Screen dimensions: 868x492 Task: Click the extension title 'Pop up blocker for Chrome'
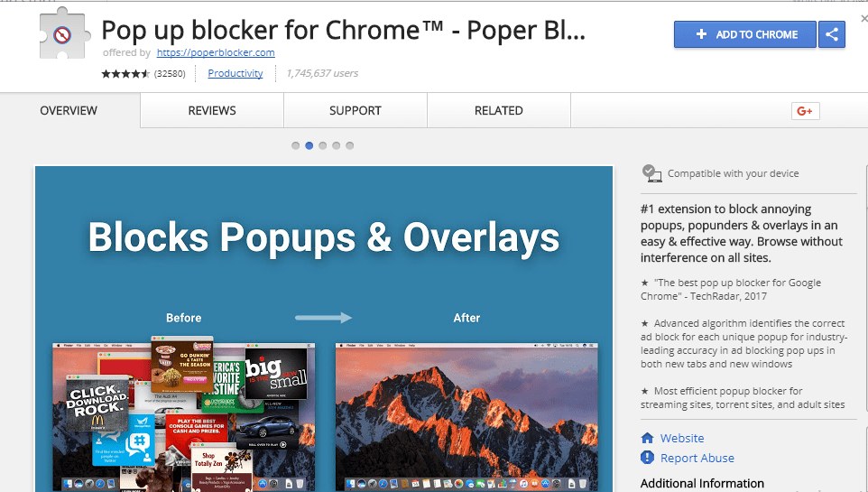pos(343,31)
